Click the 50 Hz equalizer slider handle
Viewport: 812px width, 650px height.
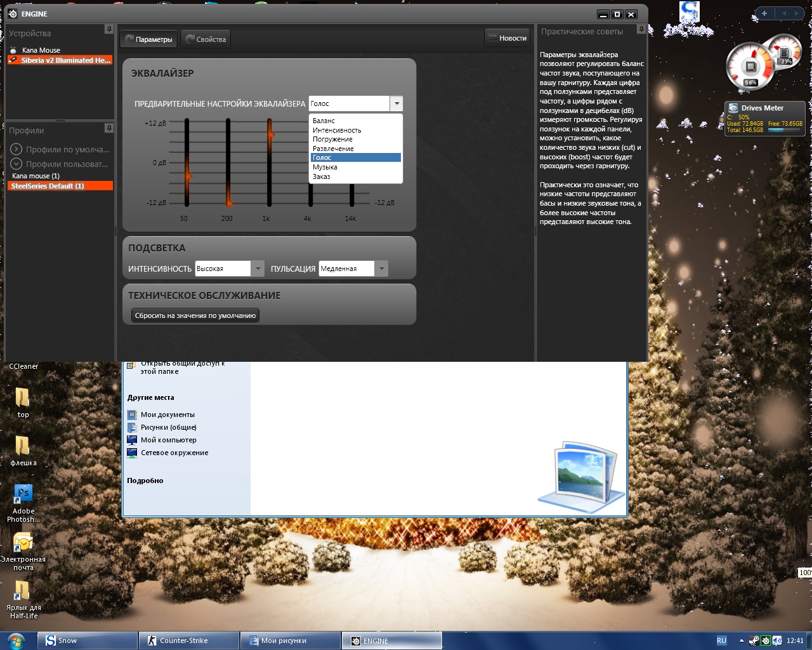[188, 176]
